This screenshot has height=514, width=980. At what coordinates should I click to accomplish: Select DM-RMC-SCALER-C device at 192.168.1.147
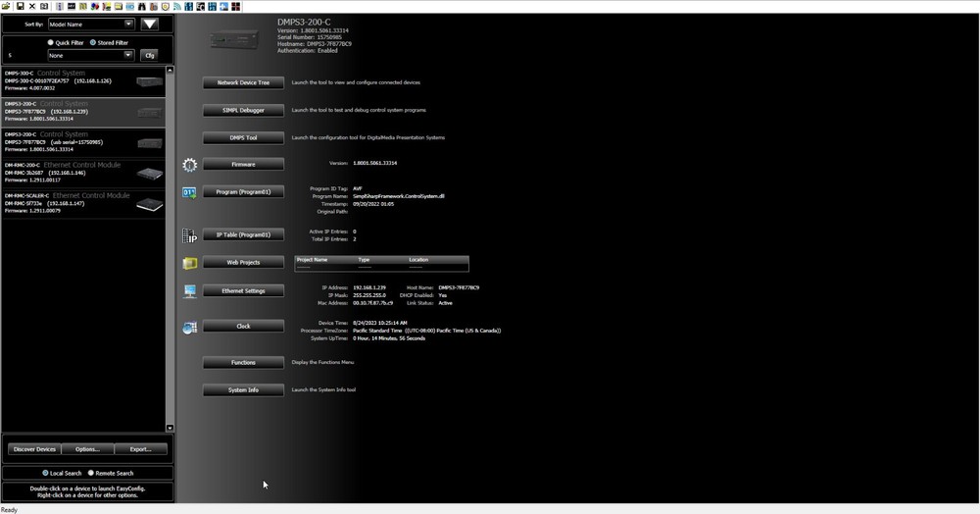coord(83,203)
